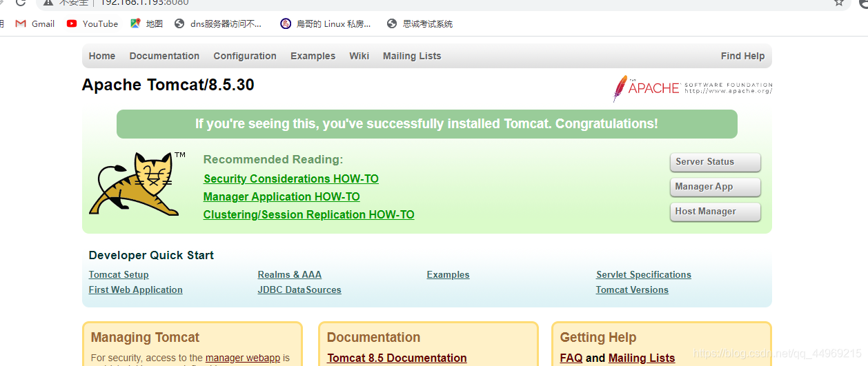Click the not-secure warning icon
The width and height of the screenshot is (868, 366).
point(48,2)
